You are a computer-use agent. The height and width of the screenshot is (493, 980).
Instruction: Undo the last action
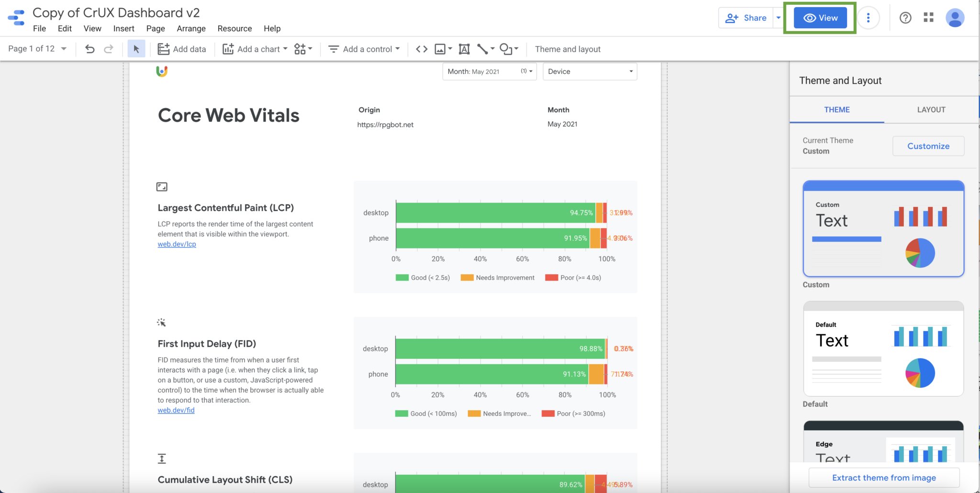[89, 49]
